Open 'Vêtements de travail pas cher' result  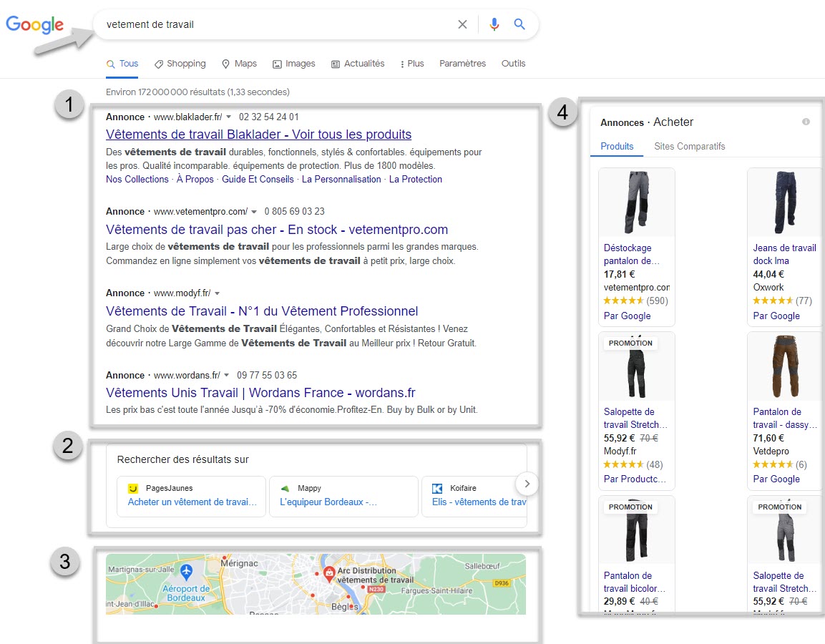click(x=277, y=230)
